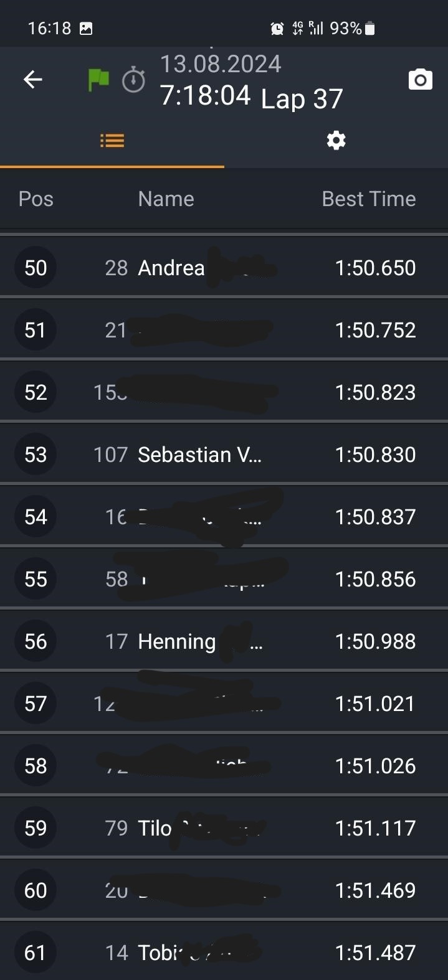
Task: Select Andrea entry with number 28
Action: pyautogui.click(x=171, y=268)
